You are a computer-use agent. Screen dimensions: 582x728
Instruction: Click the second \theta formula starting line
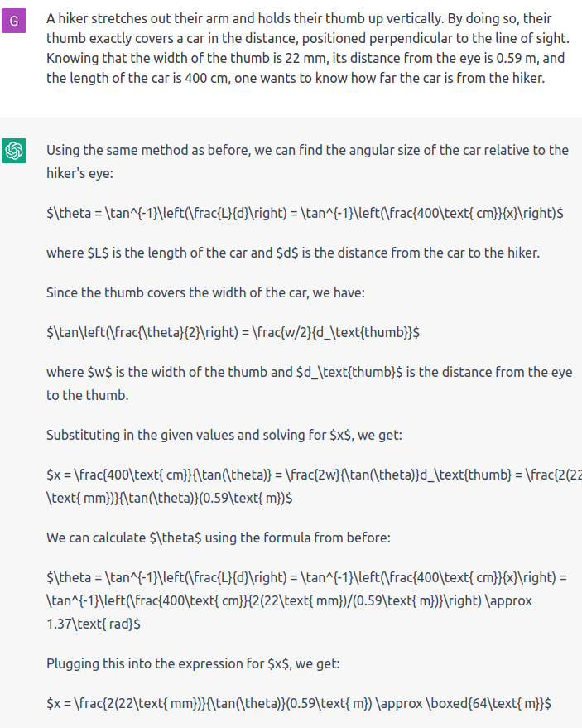[x=306, y=577]
